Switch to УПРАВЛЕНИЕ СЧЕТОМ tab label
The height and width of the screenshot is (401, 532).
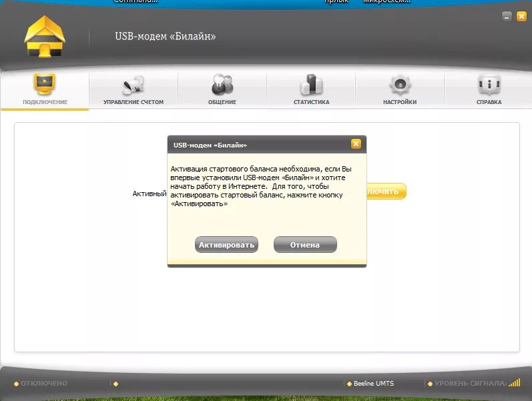[134, 102]
